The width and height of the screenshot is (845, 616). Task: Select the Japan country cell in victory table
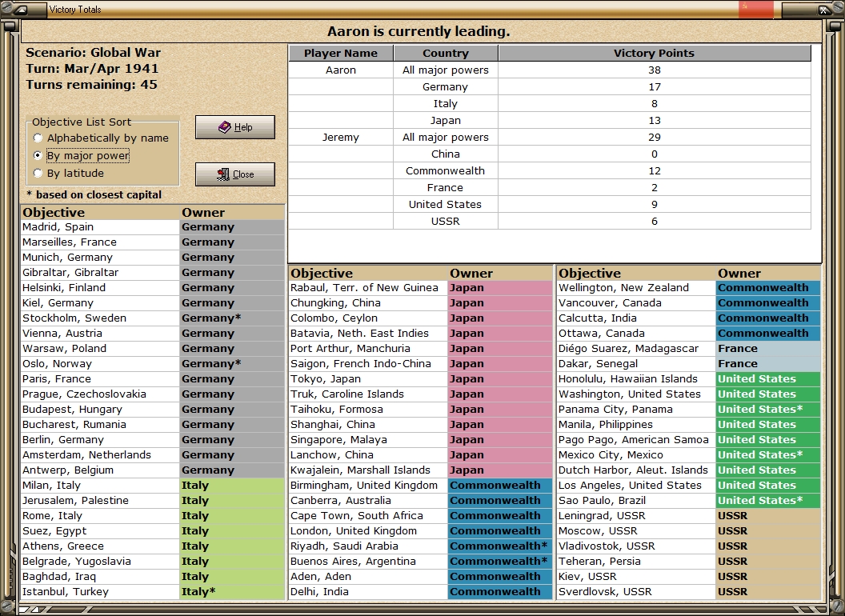tap(446, 120)
